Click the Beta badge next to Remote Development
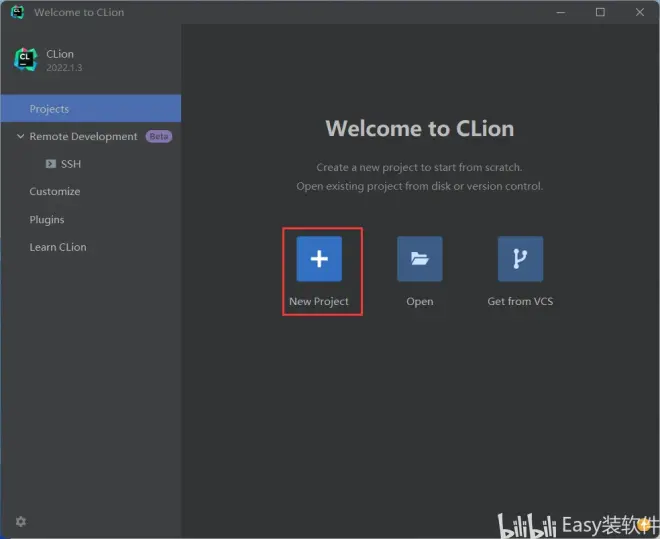Image resolution: width=660 pixels, height=539 pixels. coord(159,136)
